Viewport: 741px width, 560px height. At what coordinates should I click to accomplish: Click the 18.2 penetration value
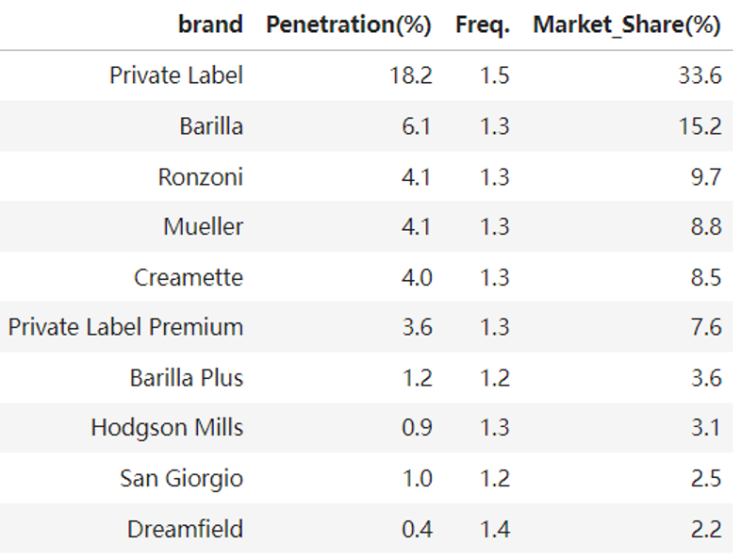coord(411,75)
